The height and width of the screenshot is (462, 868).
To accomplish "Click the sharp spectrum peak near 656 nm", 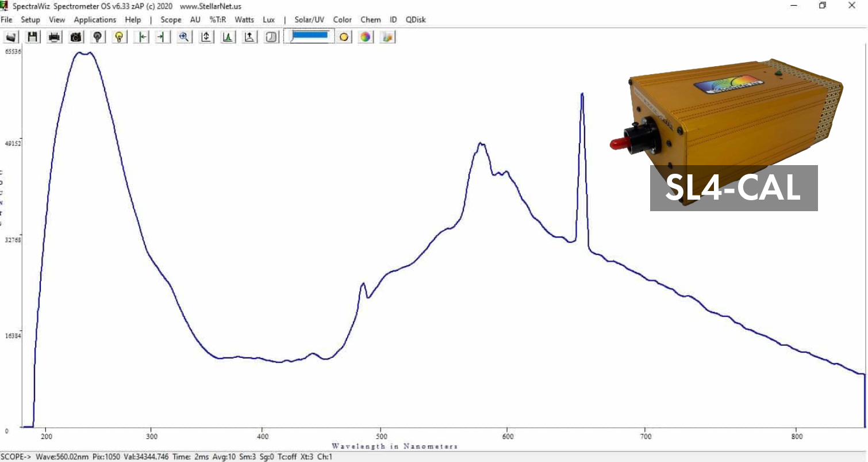I will 582,95.
